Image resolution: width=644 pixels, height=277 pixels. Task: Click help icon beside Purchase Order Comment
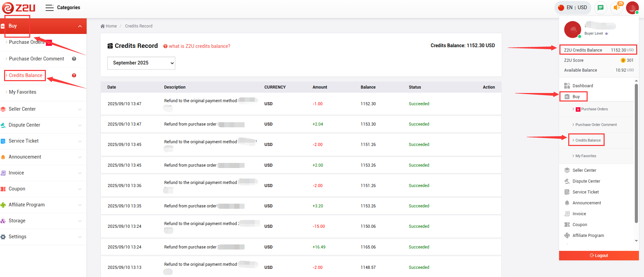pyautogui.click(x=74, y=59)
